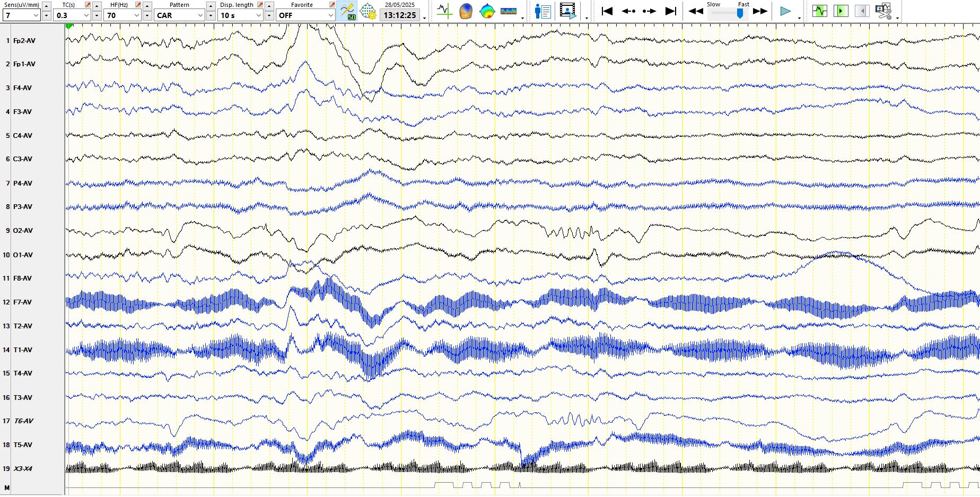Step the HF(Hz) value up
The image size is (980, 497).
coord(147,6)
